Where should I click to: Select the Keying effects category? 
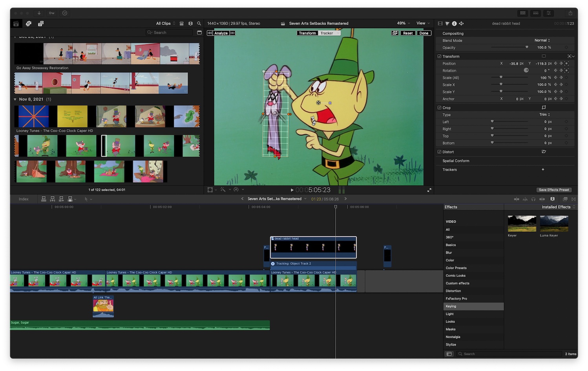coord(451,306)
